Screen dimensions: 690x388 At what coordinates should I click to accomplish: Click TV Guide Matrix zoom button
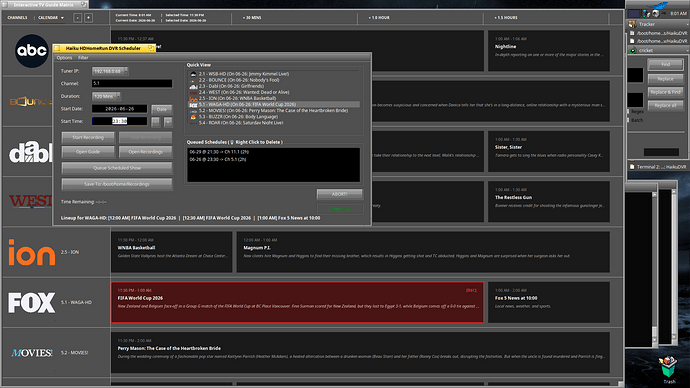84,4
